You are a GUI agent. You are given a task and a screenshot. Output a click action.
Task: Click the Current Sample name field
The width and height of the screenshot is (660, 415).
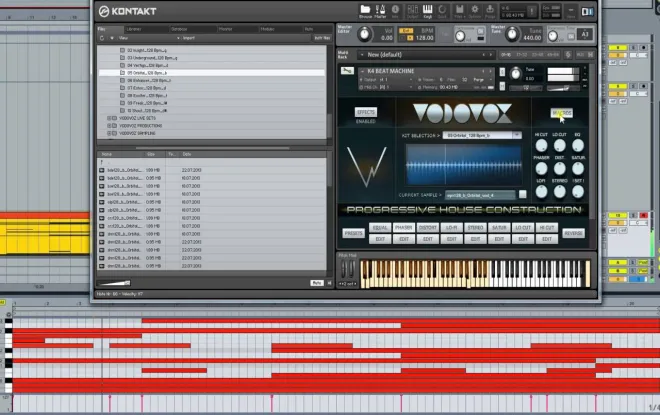480,195
